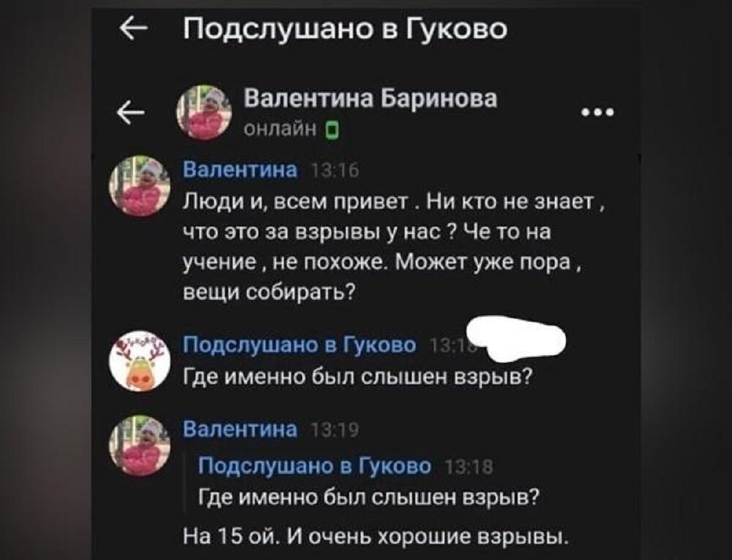Open the quoted reply from Подслушано в Гуково
The width and height of the screenshot is (732, 560).
pyautogui.click(x=369, y=481)
